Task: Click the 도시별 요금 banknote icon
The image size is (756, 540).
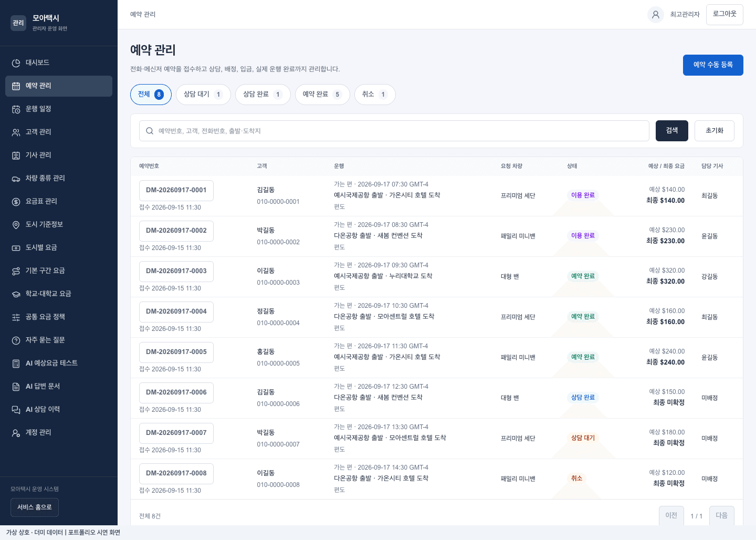Action: point(16,248)
